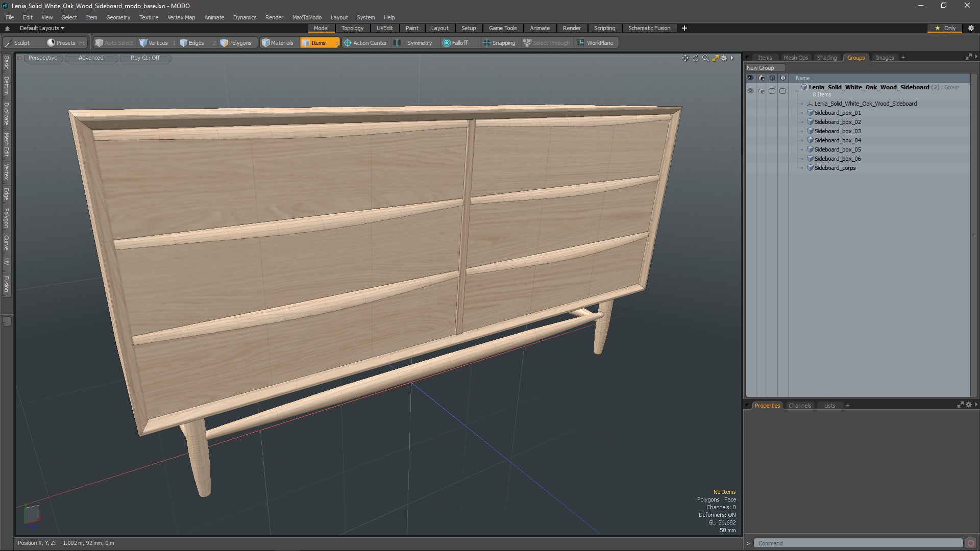Screen dimensions: 980x551
Task: Click the WorkPlane icon
Action: (x=580, y=43)
